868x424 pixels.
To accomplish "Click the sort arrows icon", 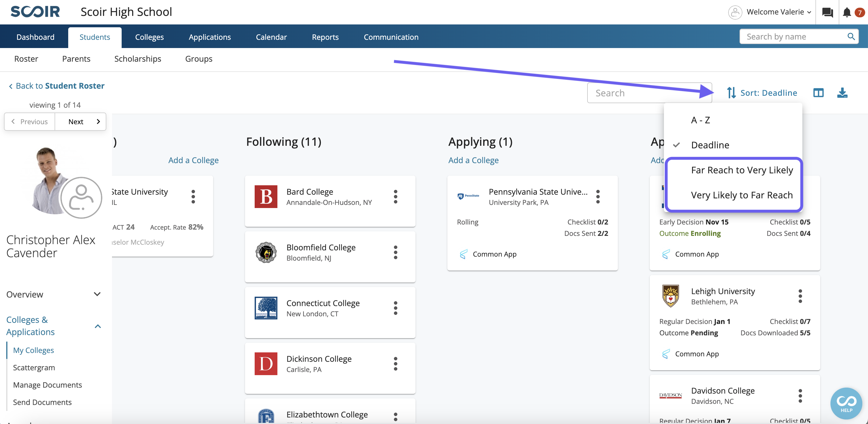I will pos(731,93).
